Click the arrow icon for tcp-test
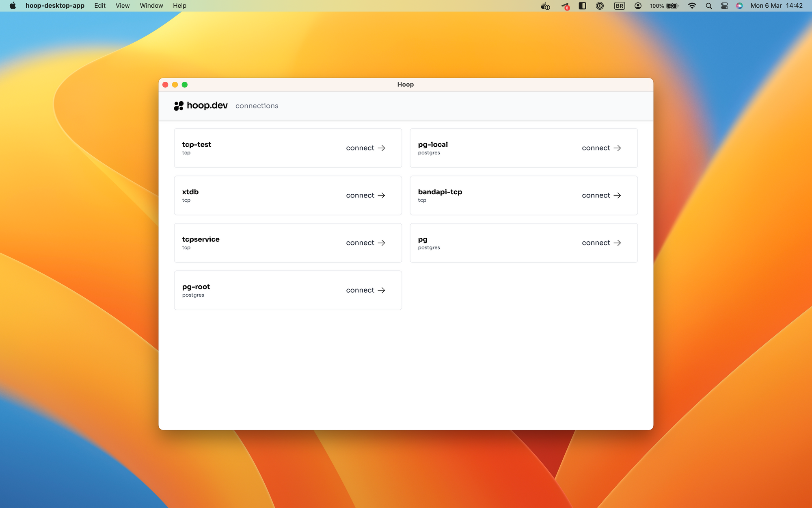Image resolution: width=812 pixels, height=508 pixels. coord(381,148)
